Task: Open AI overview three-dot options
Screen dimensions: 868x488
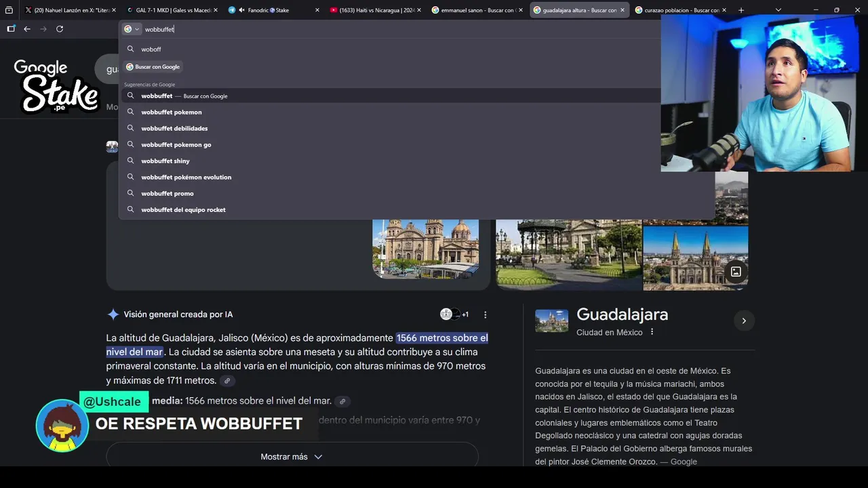Action: [485, 314]
